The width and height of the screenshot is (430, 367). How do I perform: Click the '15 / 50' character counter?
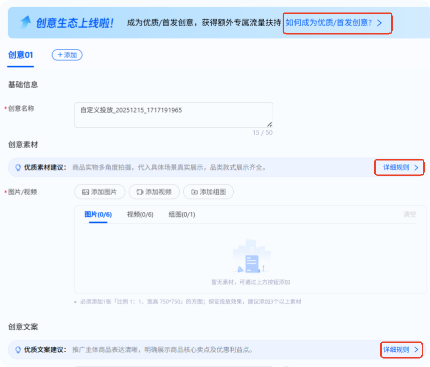263,133
